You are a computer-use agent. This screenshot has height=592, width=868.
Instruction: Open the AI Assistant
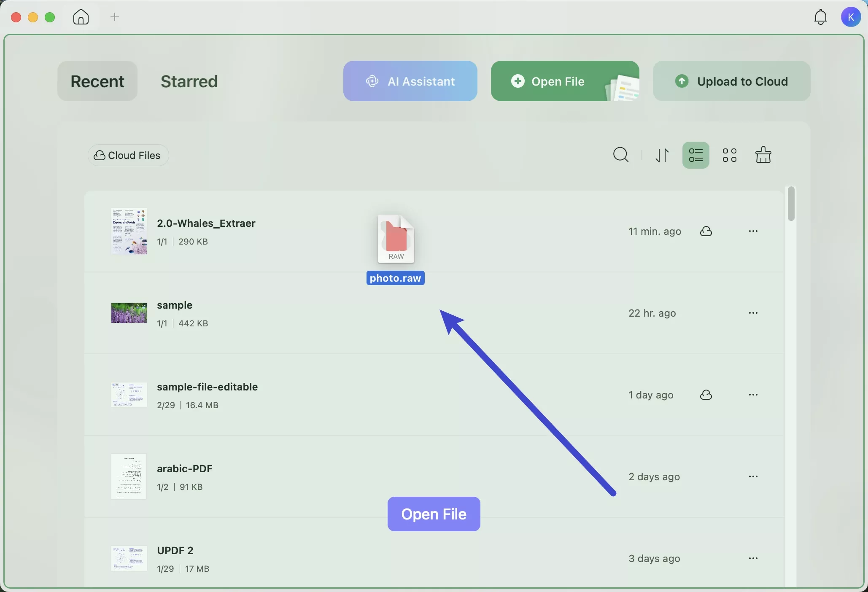pos(410,81)
